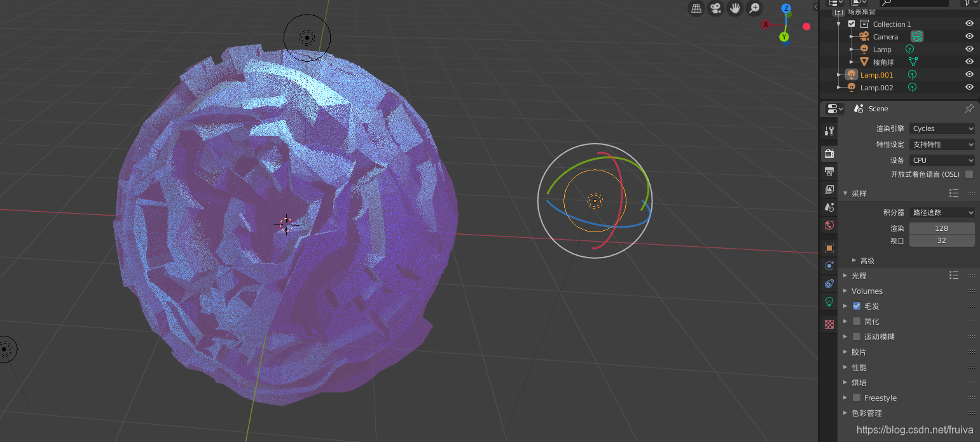Image resolution: width=980 pixels, height=442 pixels.
Task: Expand the 性能 panel
Action: tap(845, 367)
